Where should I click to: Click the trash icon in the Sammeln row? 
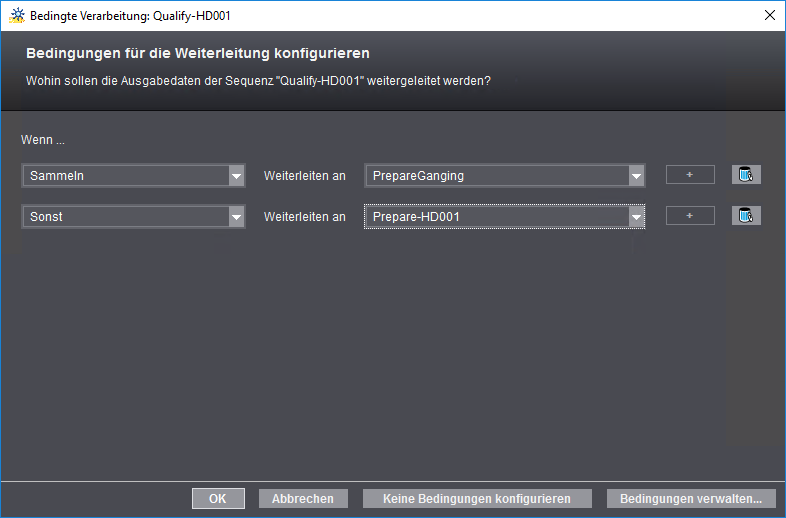[x=745, y=175]
